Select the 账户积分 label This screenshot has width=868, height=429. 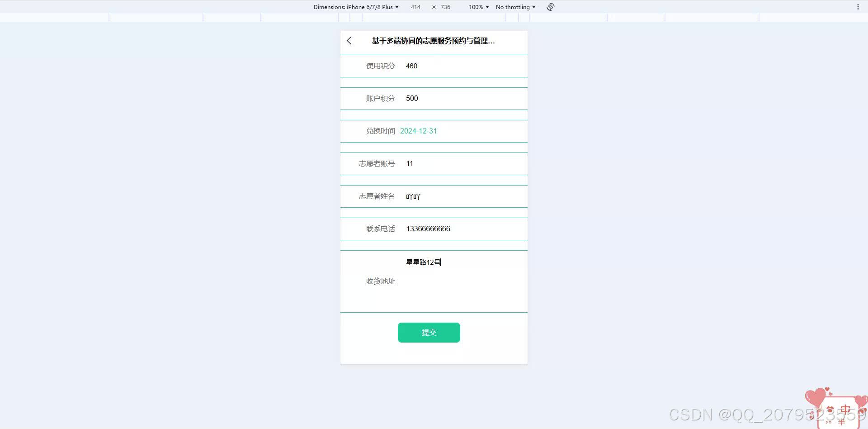click(x=380, y=99)
